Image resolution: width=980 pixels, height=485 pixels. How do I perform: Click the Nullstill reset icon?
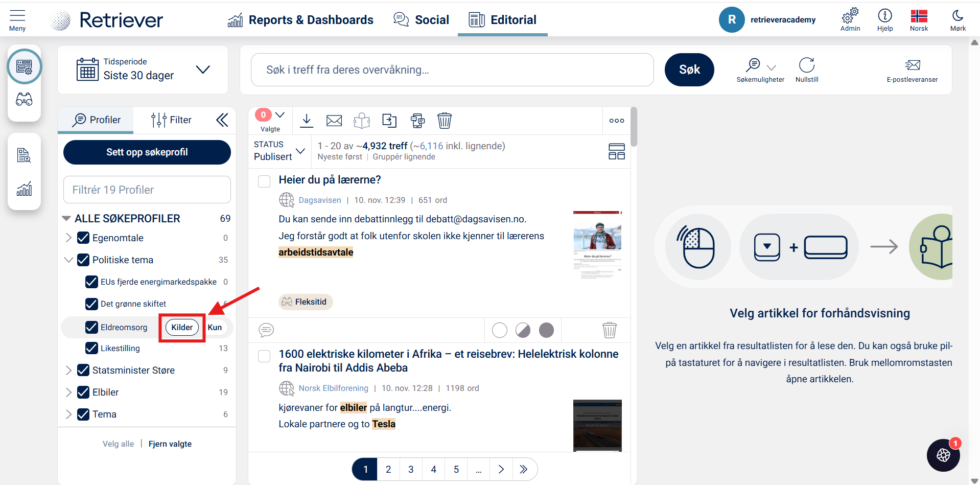coord(807,70)
